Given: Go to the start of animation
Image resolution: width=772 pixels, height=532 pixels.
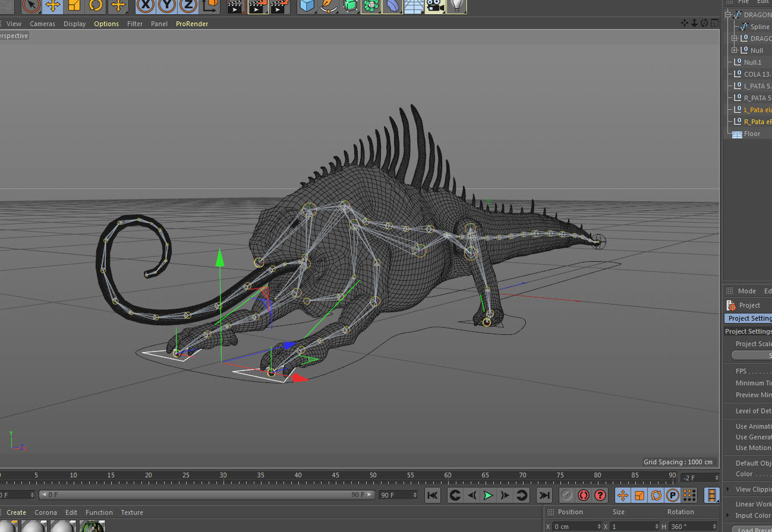Looking at the screenshot, I should tap(433, 495).
